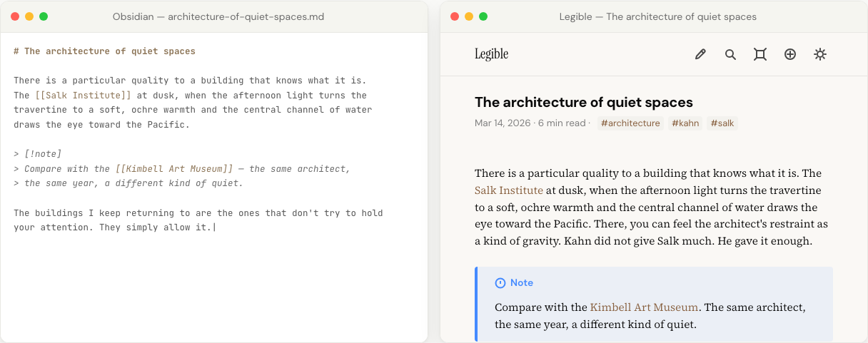Click the circled plus icon in Legible

790,54
